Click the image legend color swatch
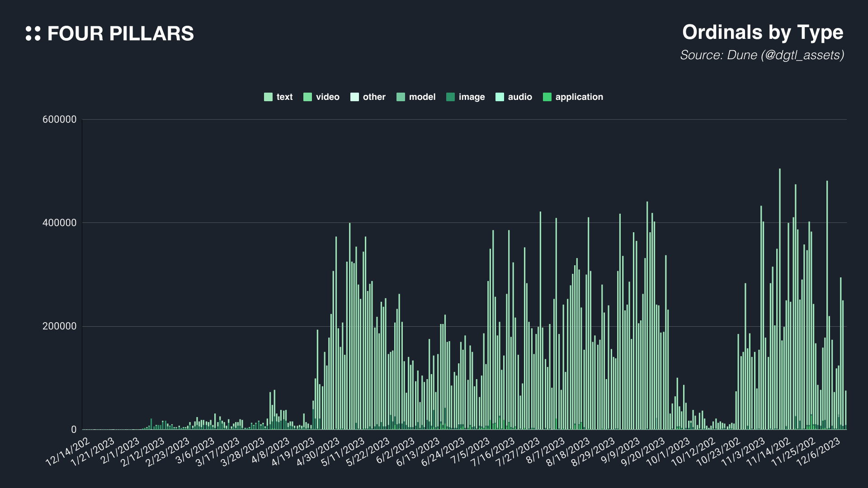Screen dimensions: 868x488 [x=450, y=97]
